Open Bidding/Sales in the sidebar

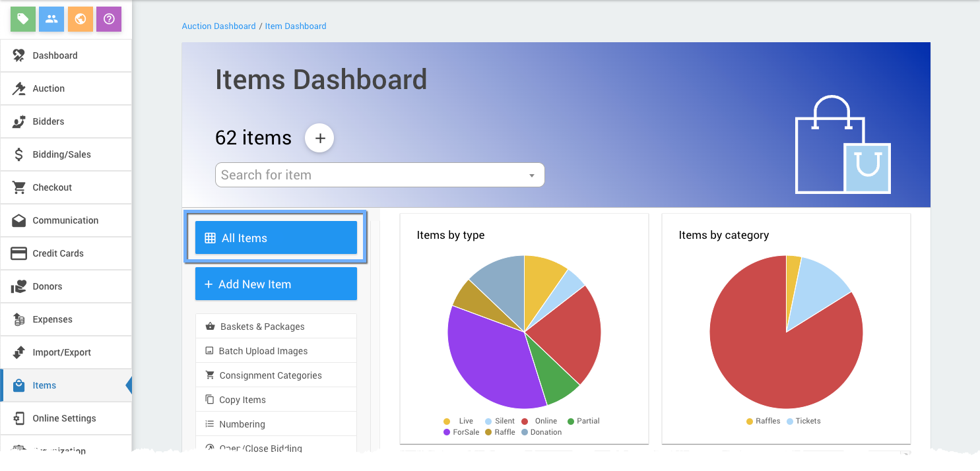61,154
